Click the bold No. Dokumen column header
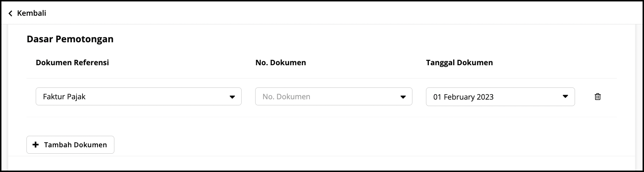644x172 pixels. point(281,63)
